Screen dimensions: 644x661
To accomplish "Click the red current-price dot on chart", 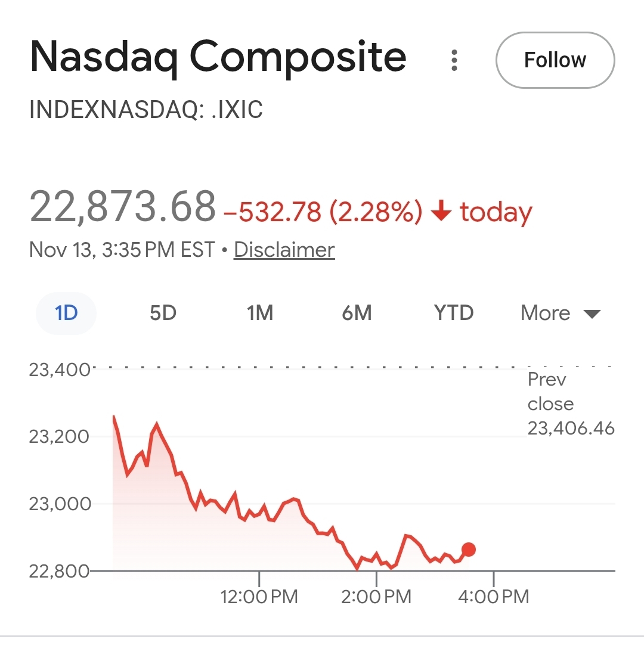I will (469, 550).
